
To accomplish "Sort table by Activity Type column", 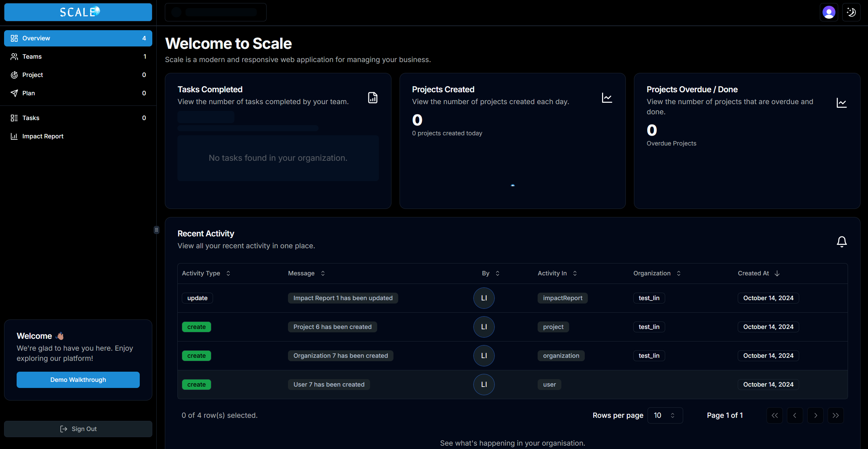I will (206, 273).
